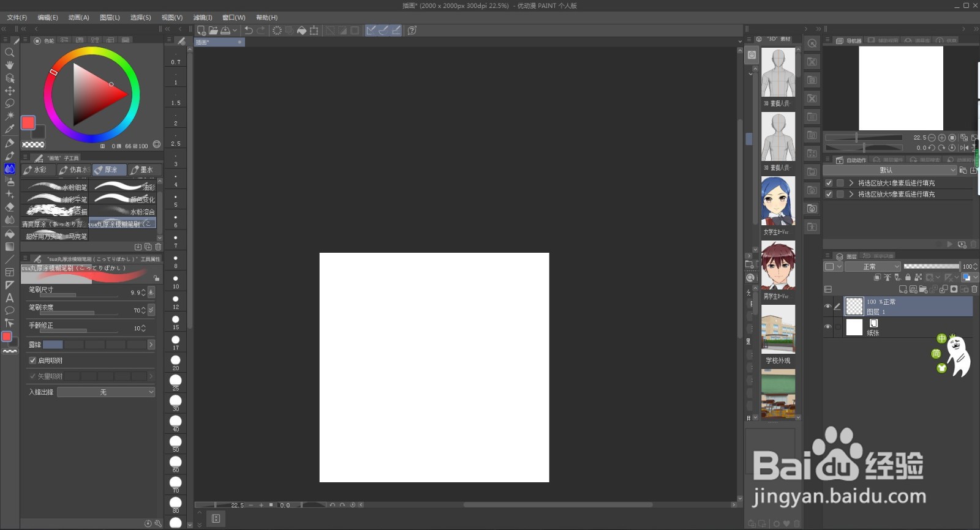Open 视图(V) menu
This screenshot has height=530, width=980.
(172, 18)
